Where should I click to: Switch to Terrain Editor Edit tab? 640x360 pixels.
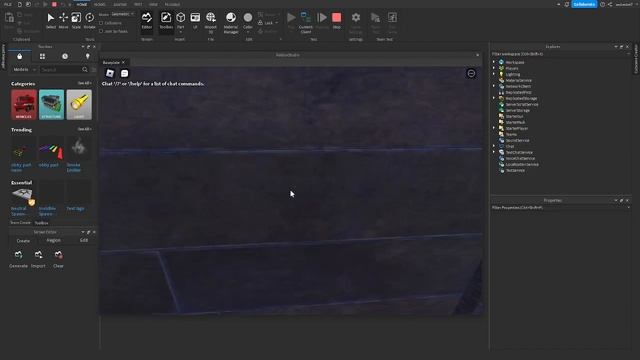[x=84, y=240]
